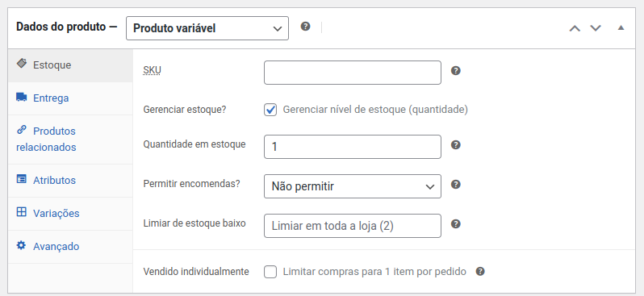The image size is (644, 296).
Task: Open the Não permitir encomendas dropdown
Action: [x=353, y=186]
